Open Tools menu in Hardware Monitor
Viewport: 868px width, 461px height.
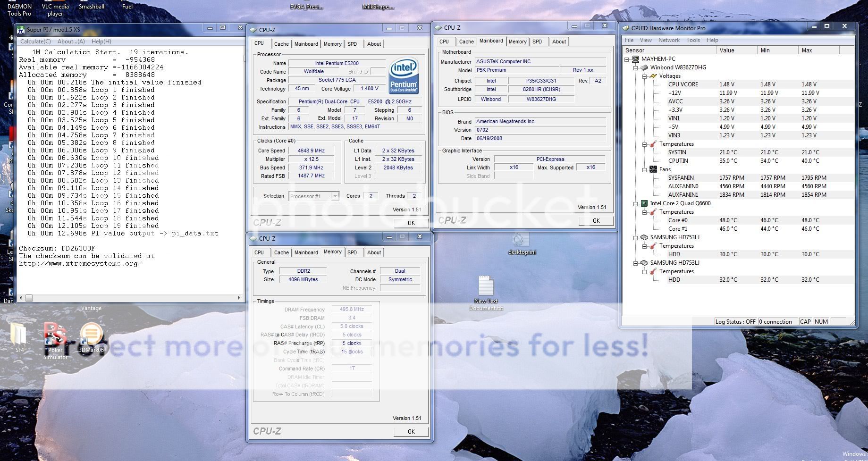pyautogui.click(x=693, y=40)
